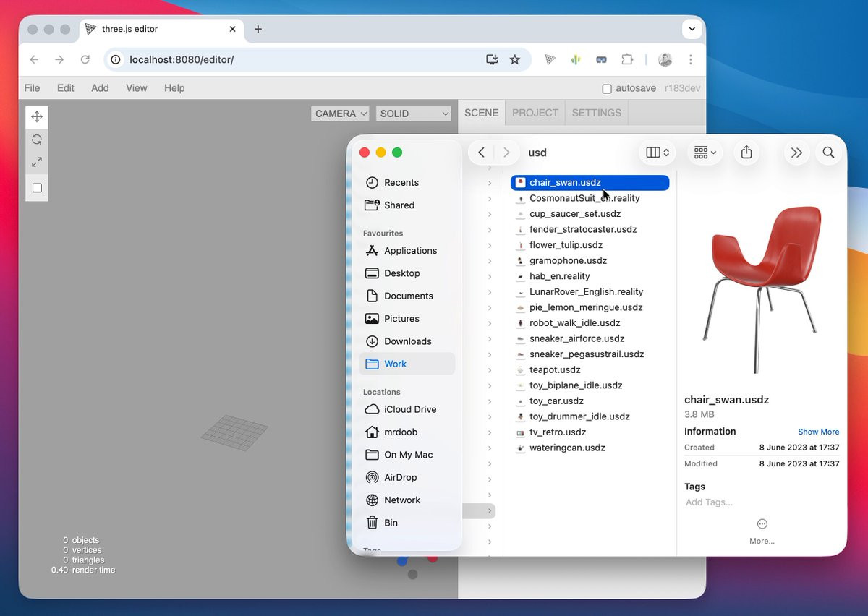Select wateringcan.usdz file
Viewport: 868px width, 616px height.
590,448
